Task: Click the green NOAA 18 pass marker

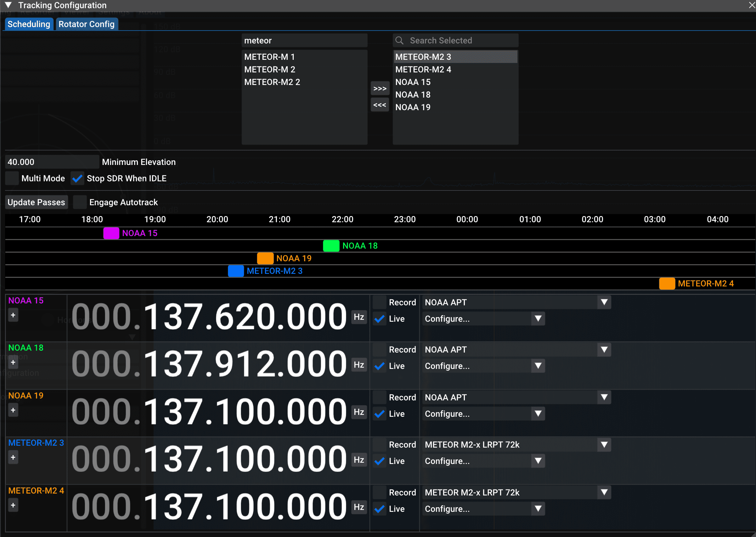Action: click(x=331, y=246)
